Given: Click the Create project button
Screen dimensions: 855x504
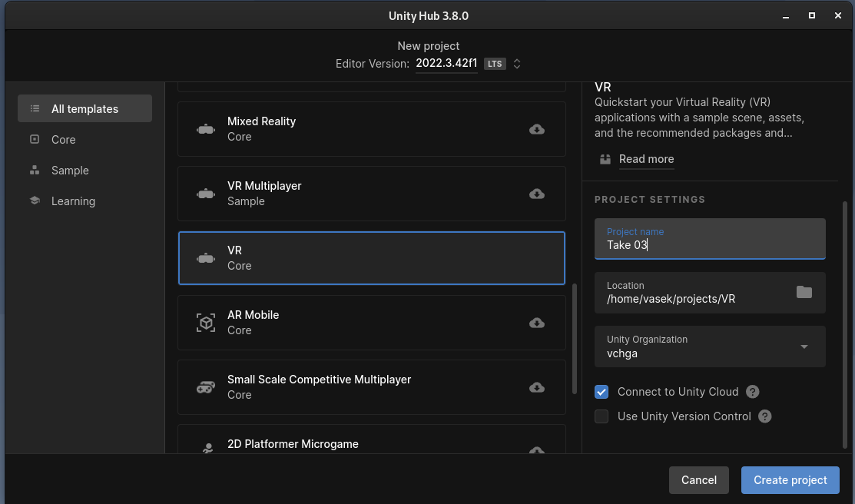Looking at the screenshot, I should point(790,480).
